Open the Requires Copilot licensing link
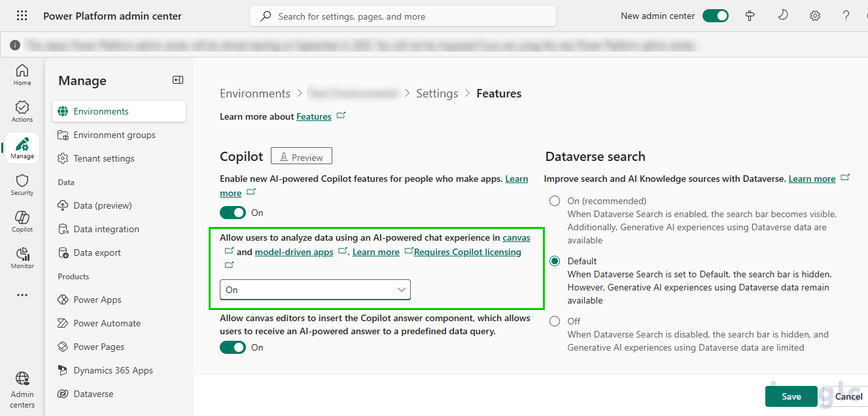The image size is (868, 416). (468, 252)
